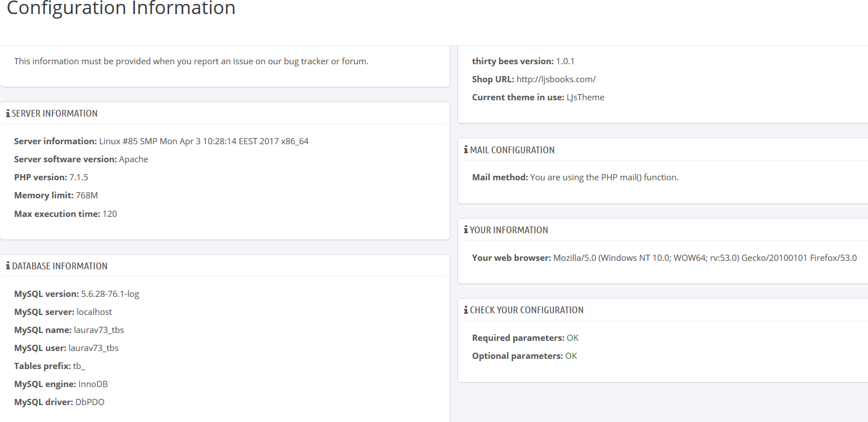Click the MySQL server localhost value
The height and width of the screenshot is (422, 868).
coord(94,312)
